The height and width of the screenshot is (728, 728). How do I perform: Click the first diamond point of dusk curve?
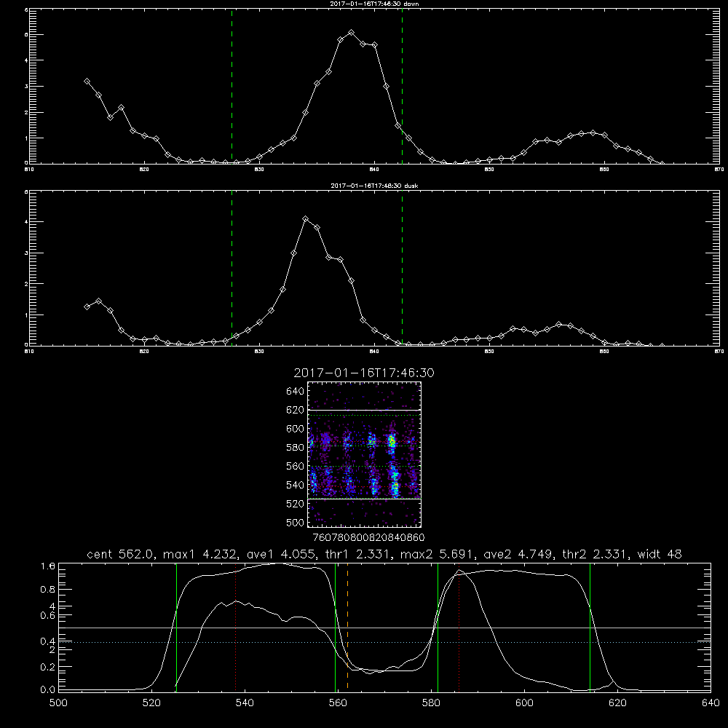[87, 307]
